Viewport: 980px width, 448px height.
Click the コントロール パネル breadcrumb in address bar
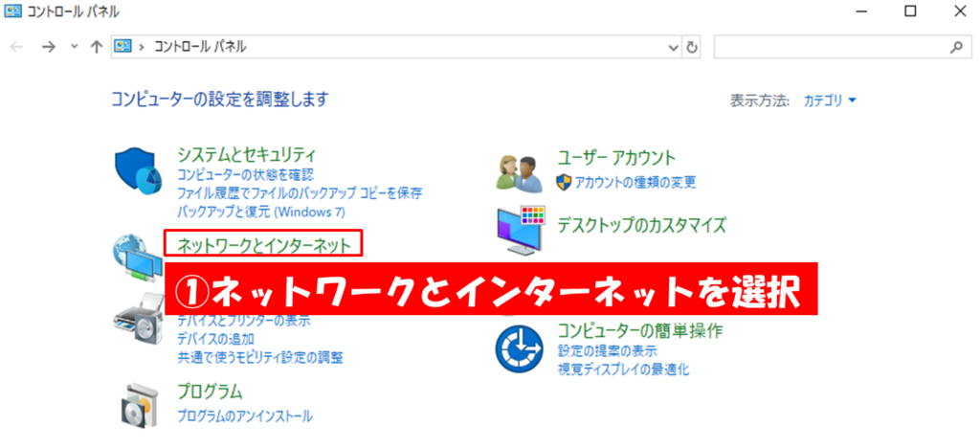click(x=201, y=47)
